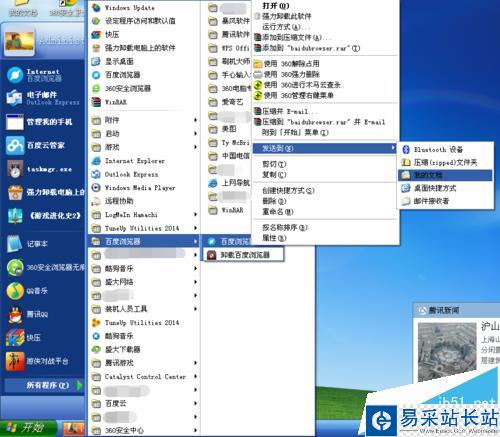Open 电子邮件 Outlook Express icon
Screen dimensions: 500x437
[x=14, y=98]
